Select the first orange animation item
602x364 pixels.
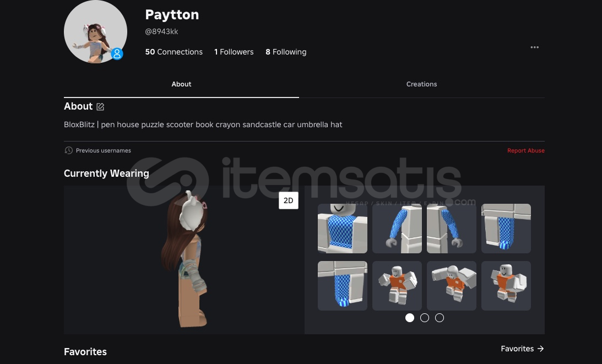397,286
